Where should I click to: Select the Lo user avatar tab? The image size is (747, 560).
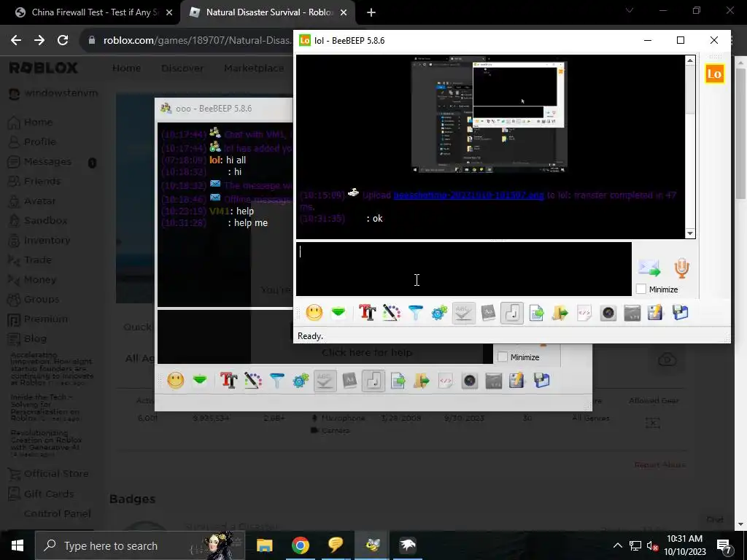pyautogui.click(x=714, y=74)
